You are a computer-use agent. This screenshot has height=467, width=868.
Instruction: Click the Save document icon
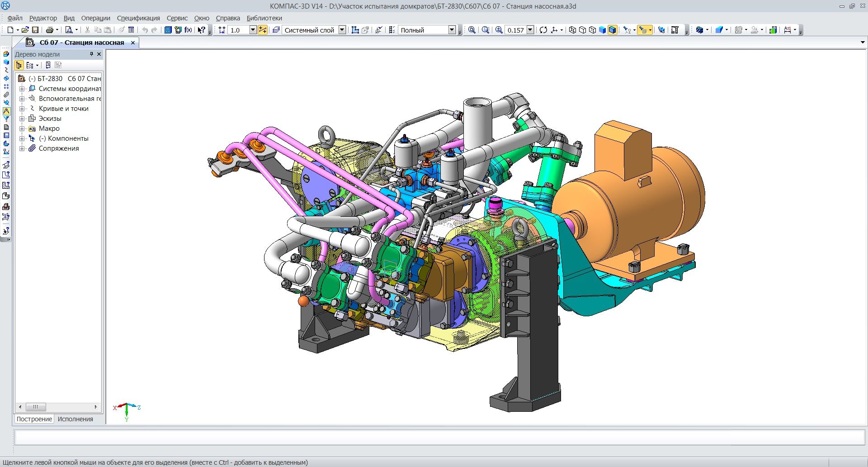pyautogui.click(x=35, y=30)
